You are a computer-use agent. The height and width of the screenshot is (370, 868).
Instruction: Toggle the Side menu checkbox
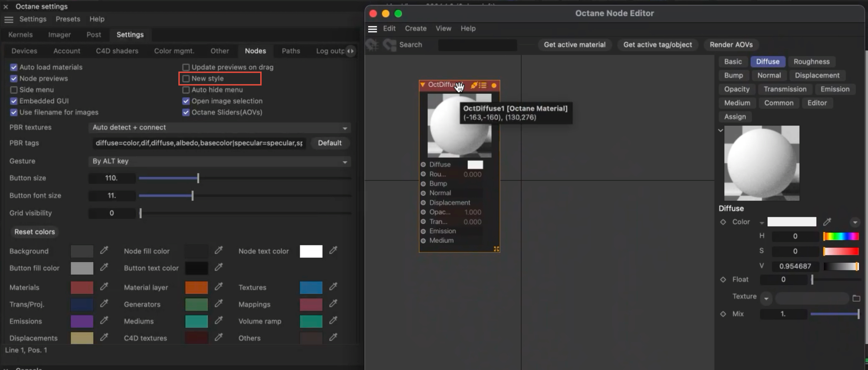point(14,90)
